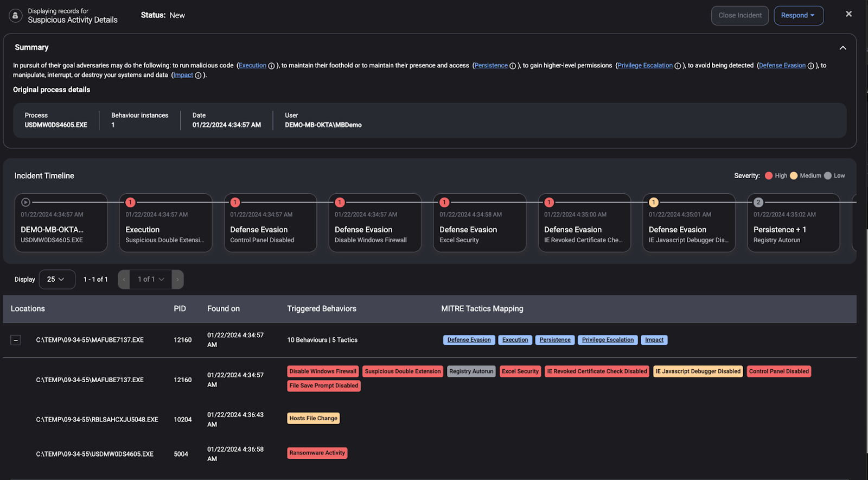Viewport: 868px width, 480px height.
Task: Click the info icon next to Defense Evasion in Summary
Action: point(810,66)
